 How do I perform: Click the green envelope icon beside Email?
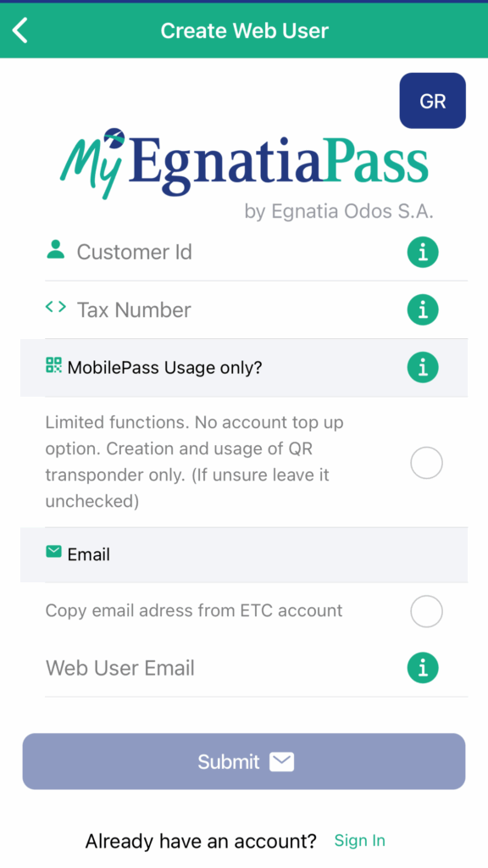pyautogui.click(x=53, y=551)
